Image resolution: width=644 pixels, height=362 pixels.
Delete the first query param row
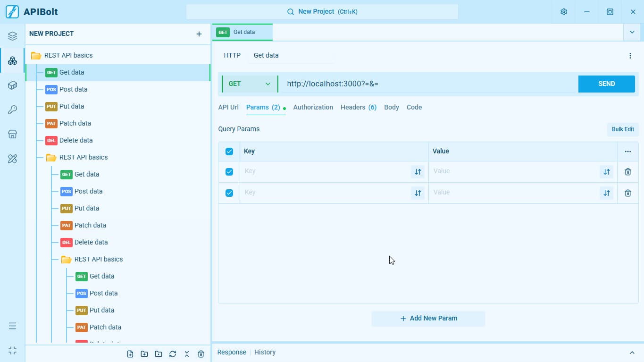[628, 172]
